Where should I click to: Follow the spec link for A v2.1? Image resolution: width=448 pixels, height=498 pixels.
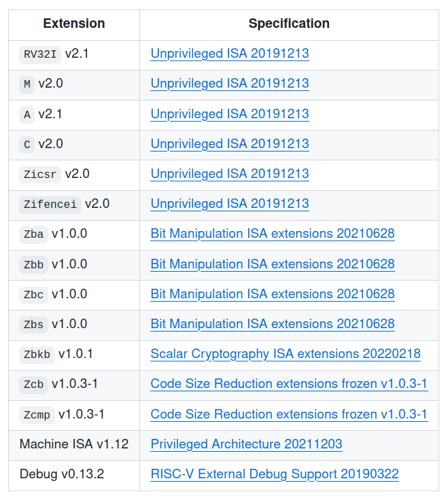pos(230,114)
